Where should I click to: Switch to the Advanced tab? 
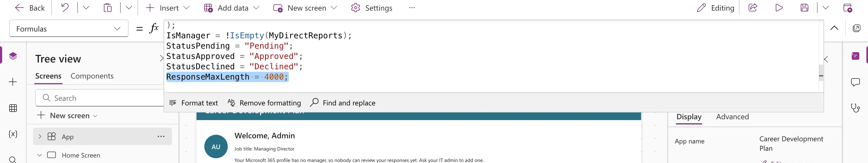pos(732,117)
